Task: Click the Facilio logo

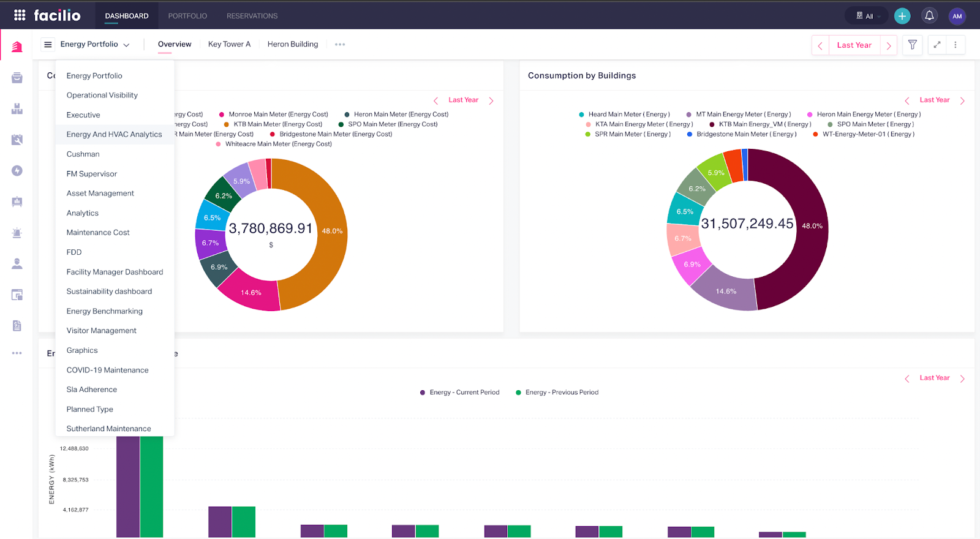Action: [x=57, y=15]
